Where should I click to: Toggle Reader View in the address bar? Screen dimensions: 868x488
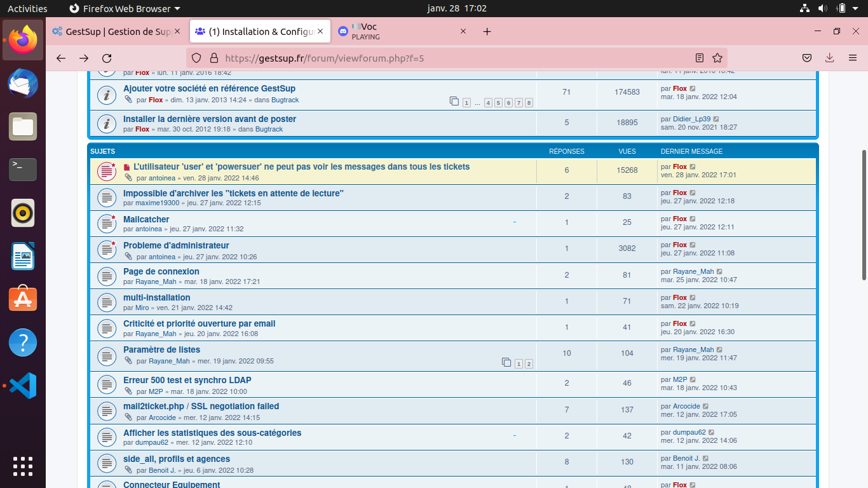pos(700,58)
